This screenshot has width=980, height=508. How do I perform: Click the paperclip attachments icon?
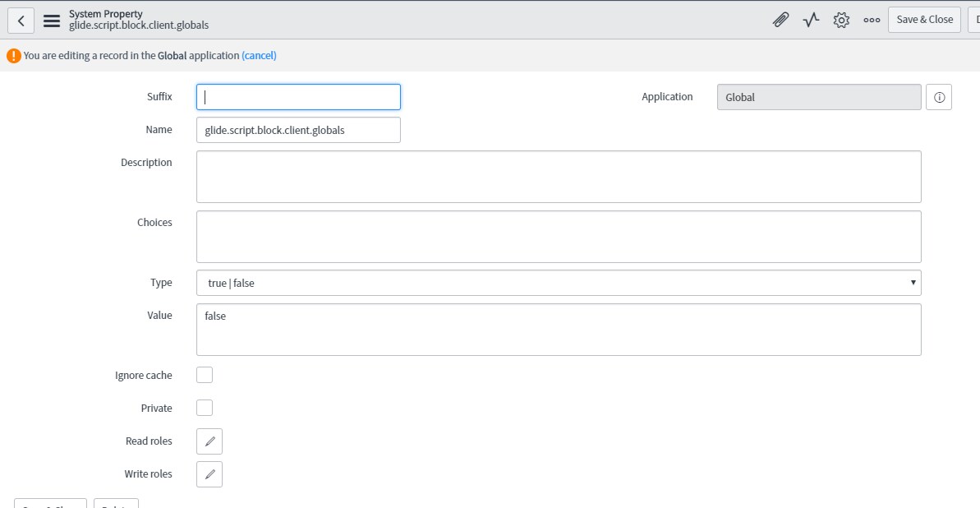click(x=780, y=20)
